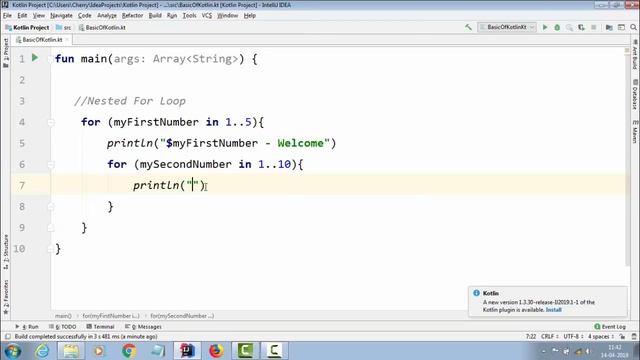Click the taskbar clock showing 11:42
Viewport: 640px width, 360px height.
click(x=614, y=351)
